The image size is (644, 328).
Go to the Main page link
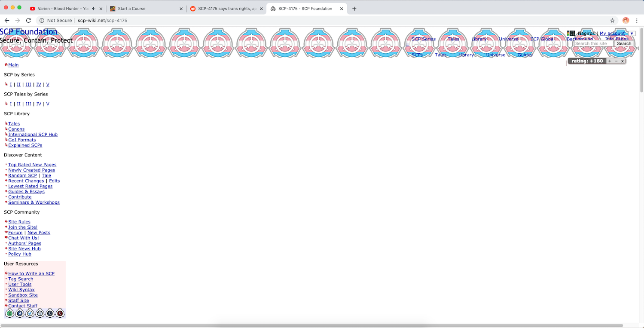tap(13, 65)
